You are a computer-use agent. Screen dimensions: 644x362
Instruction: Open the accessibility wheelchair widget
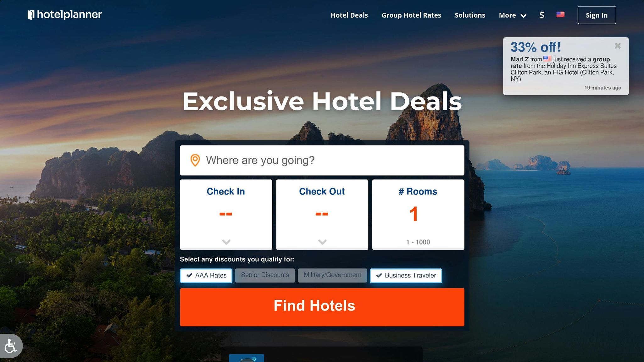click(11, 346)
